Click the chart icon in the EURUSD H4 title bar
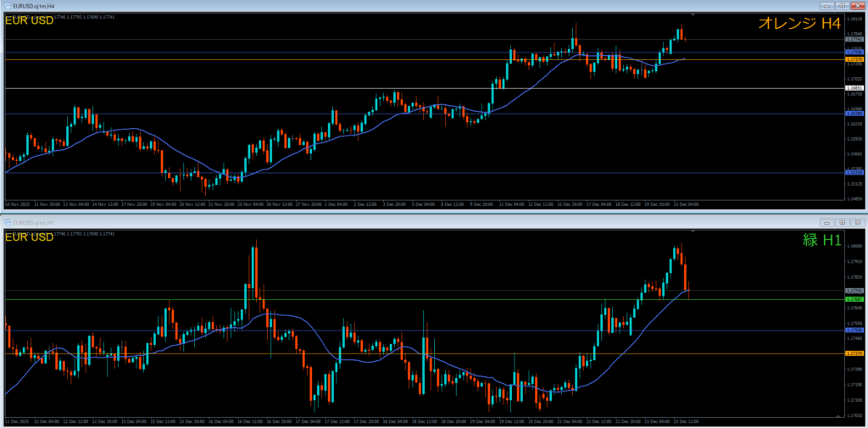 click(x=8, y=5)
